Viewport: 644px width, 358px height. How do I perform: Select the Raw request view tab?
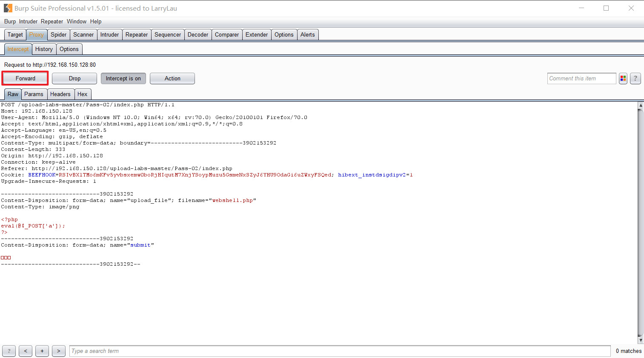coord(13,94)
